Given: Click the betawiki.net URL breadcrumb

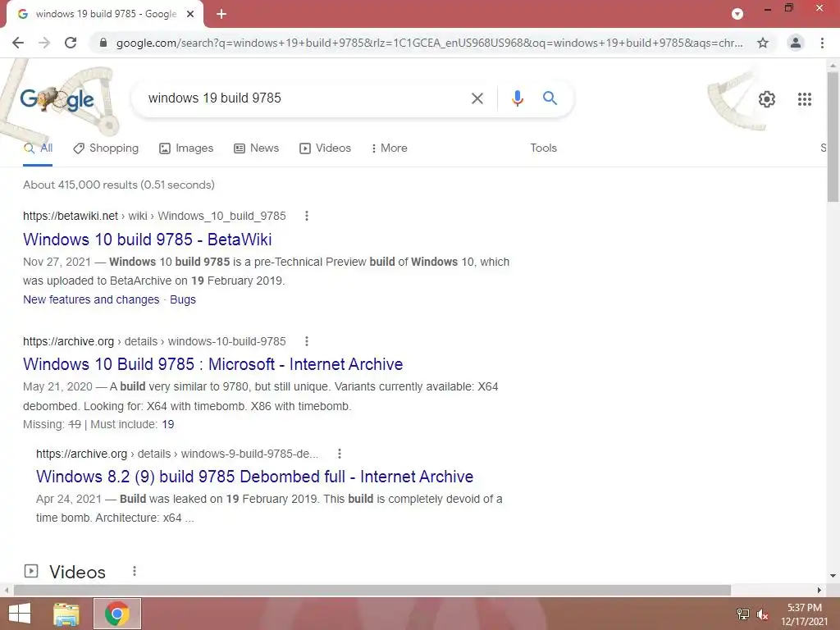Looking at the screenshot, I should [x=154, y=216].
